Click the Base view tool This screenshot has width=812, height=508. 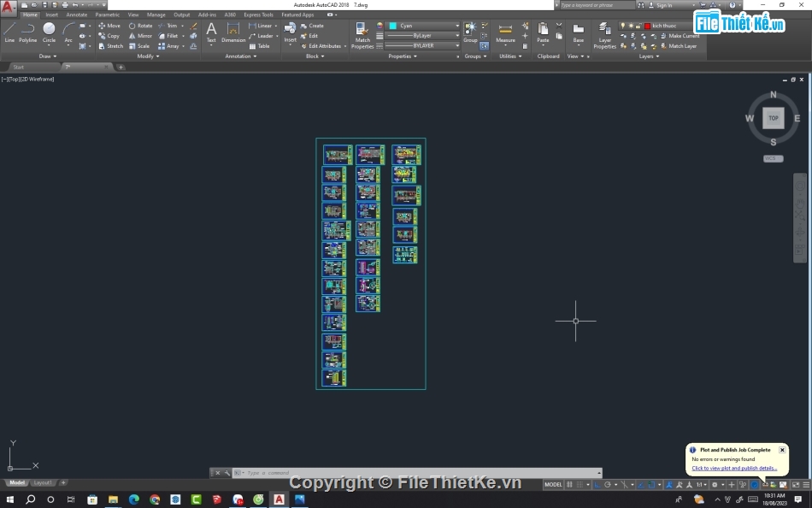[x=579, y=32]
